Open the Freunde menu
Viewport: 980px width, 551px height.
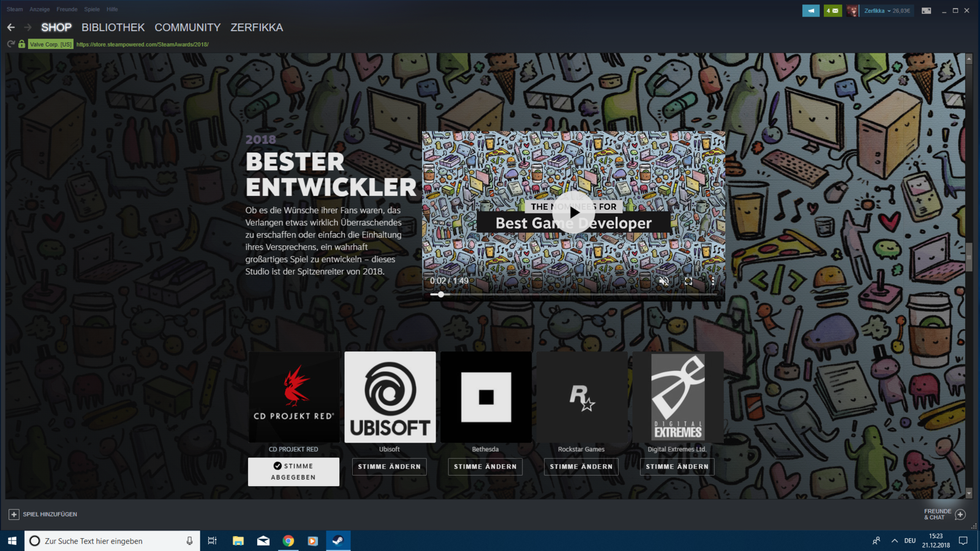67,9
